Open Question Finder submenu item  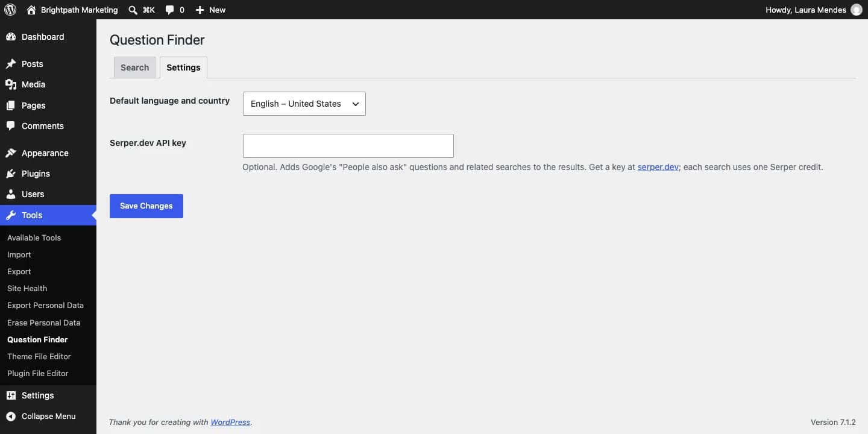tap(37, 339)
